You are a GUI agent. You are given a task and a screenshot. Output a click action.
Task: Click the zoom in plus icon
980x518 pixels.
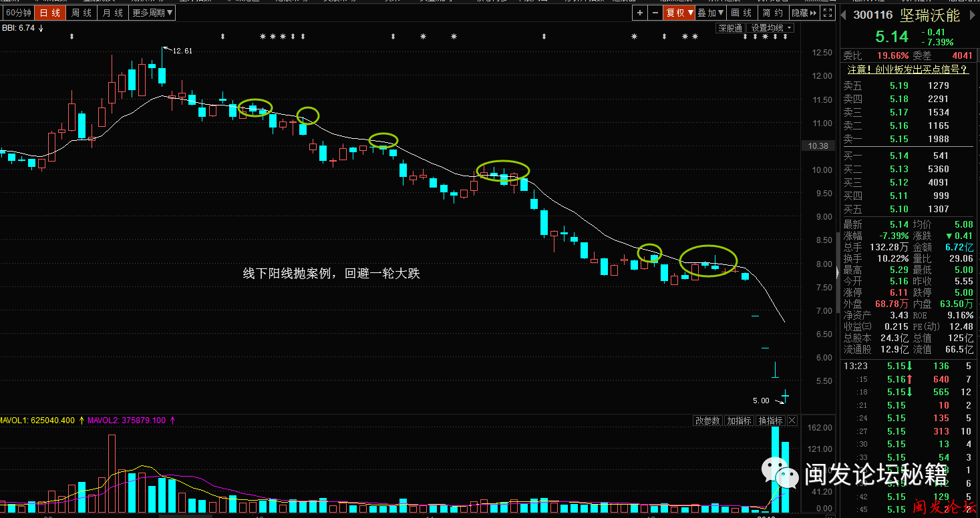[640, 13]
